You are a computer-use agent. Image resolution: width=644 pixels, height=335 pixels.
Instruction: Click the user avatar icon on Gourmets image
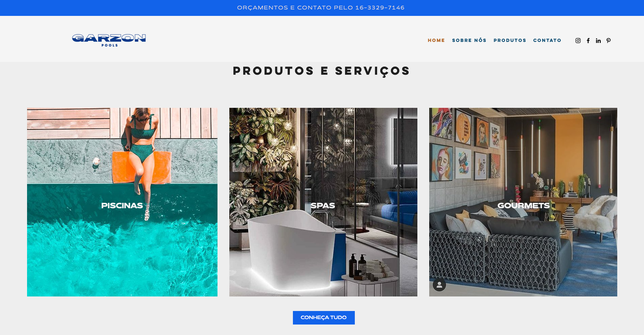coord(439,285)
